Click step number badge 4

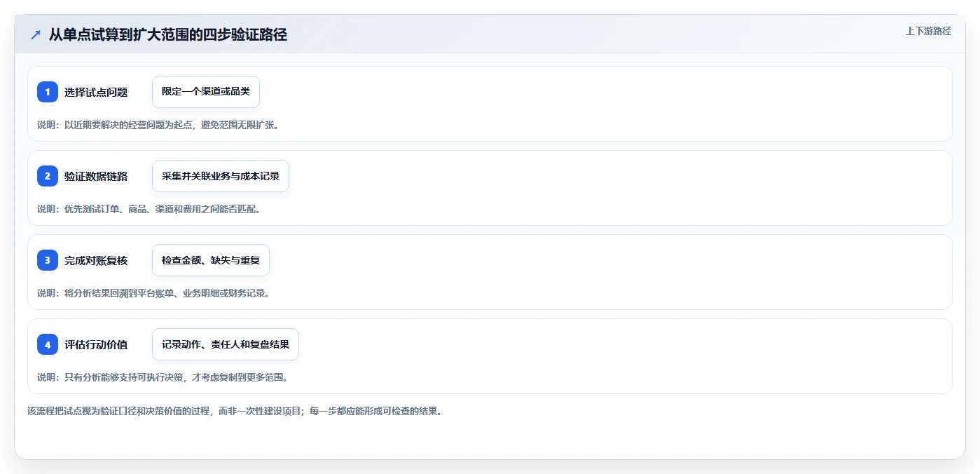(x=48, y=344)
